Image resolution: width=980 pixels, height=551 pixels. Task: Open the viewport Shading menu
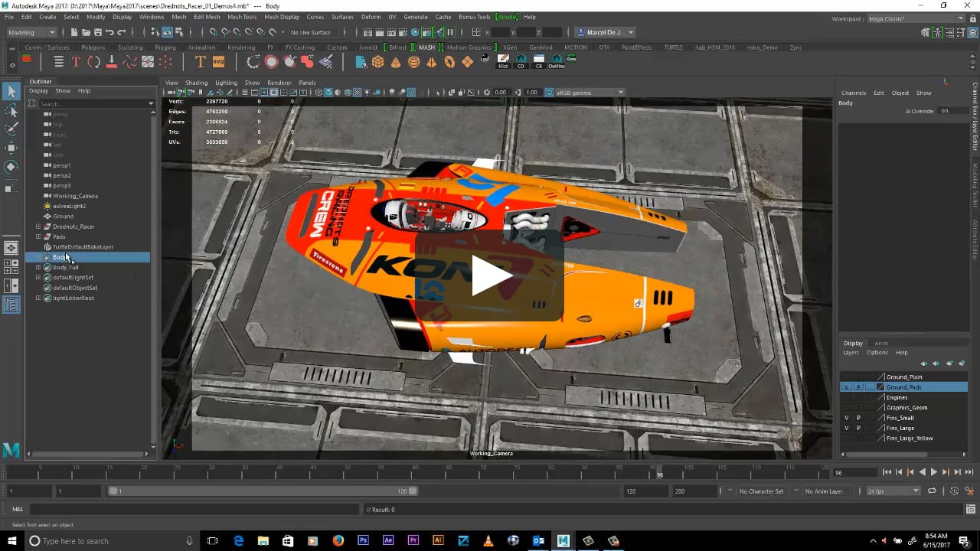[197, 83]
